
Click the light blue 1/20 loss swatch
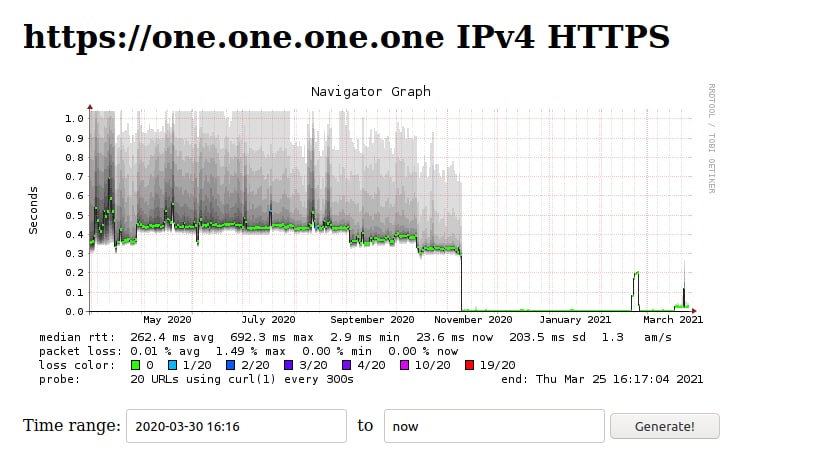pos(173,365)
